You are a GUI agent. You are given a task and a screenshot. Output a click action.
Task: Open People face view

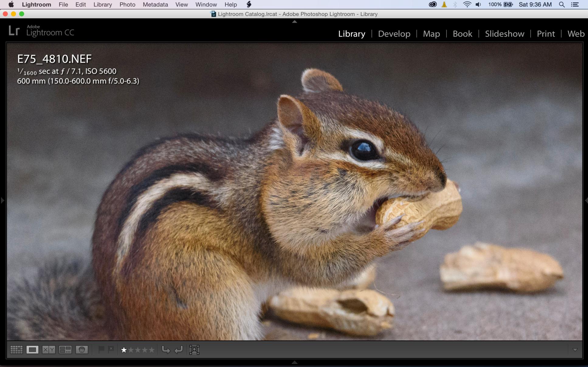point(82,350)
